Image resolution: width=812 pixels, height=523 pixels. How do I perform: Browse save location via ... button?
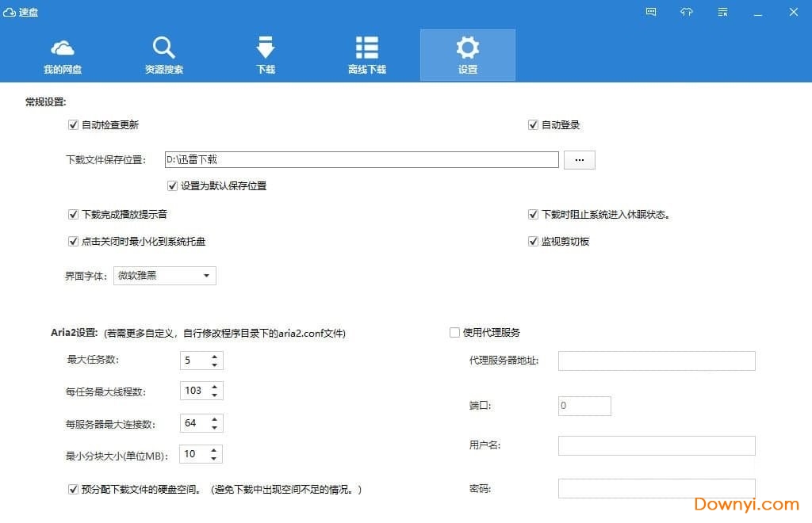tap(579, 159)
